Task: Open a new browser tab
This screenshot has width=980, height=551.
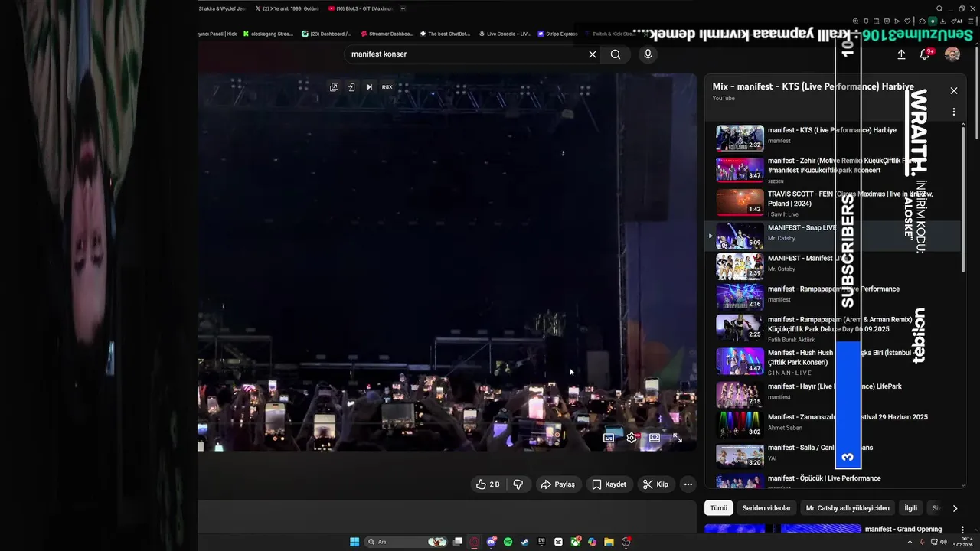Action: point(403,8)
